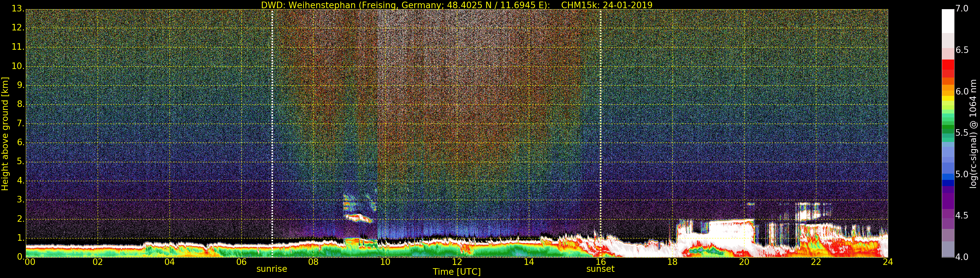Click the x-axis tick label '08'
The height and width of the screenshot is (278, 980).
[313, 262]
